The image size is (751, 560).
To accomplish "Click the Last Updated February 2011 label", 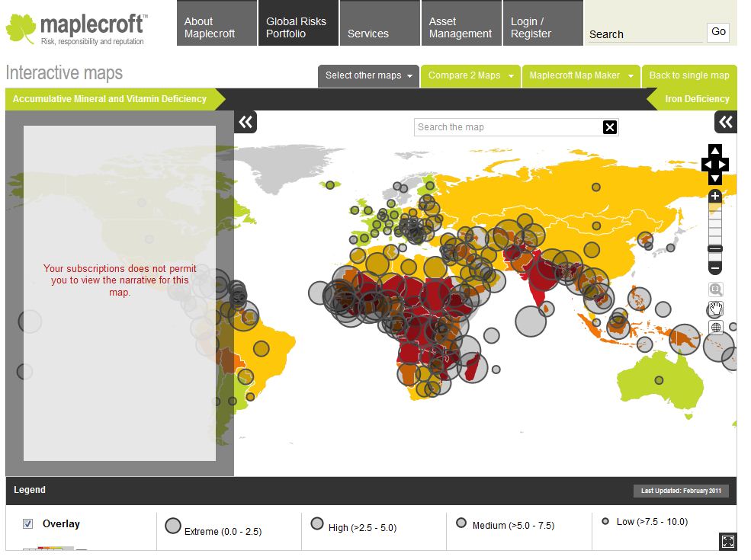I will pyautogui.click(x=681, y=491).
